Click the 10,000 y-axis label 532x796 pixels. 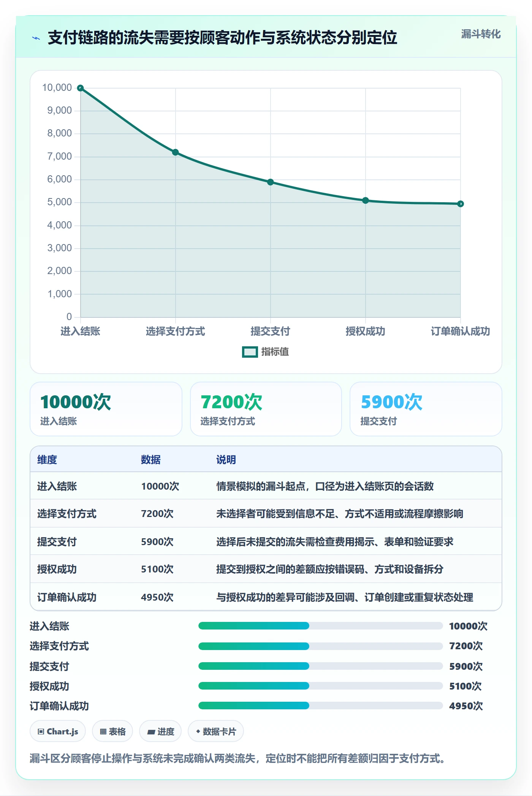pos(57,88)
